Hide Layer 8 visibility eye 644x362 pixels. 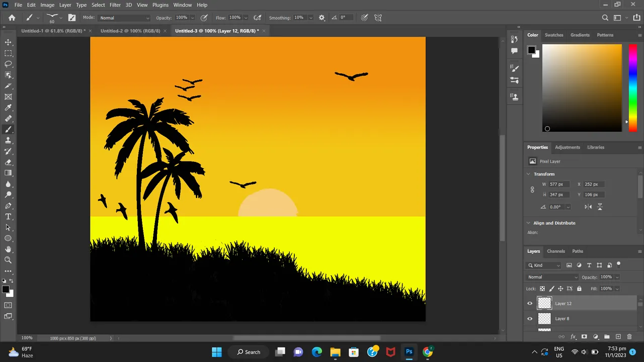tap(530, 318)
